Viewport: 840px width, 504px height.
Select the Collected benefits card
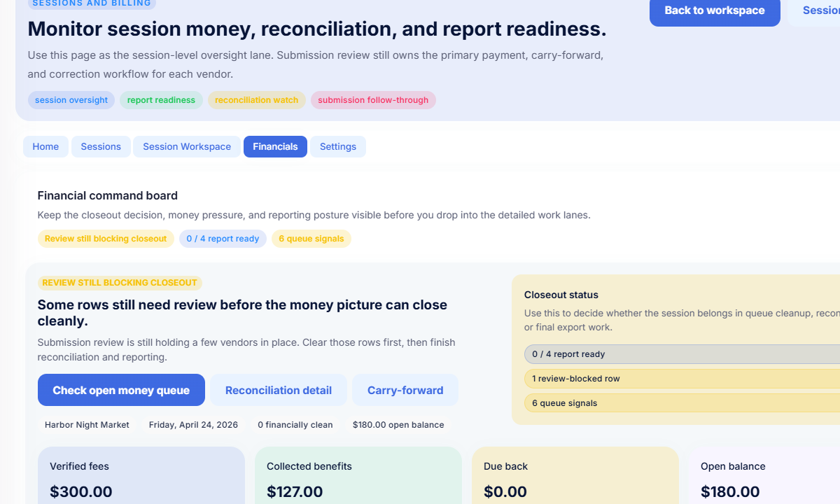[x=358, y=476]
